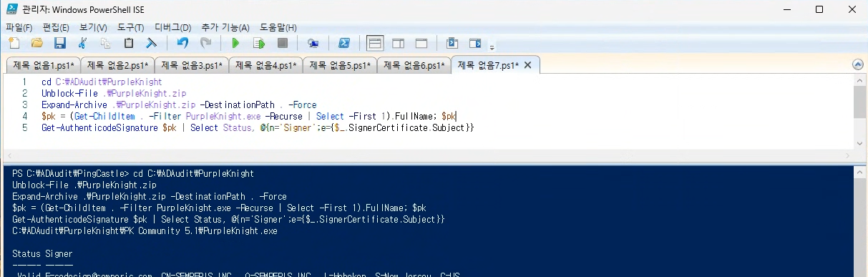Cut selection with the scissors icon
This screenshot has height=277, width=868.
pyautogui.click(x=82, y=44)
